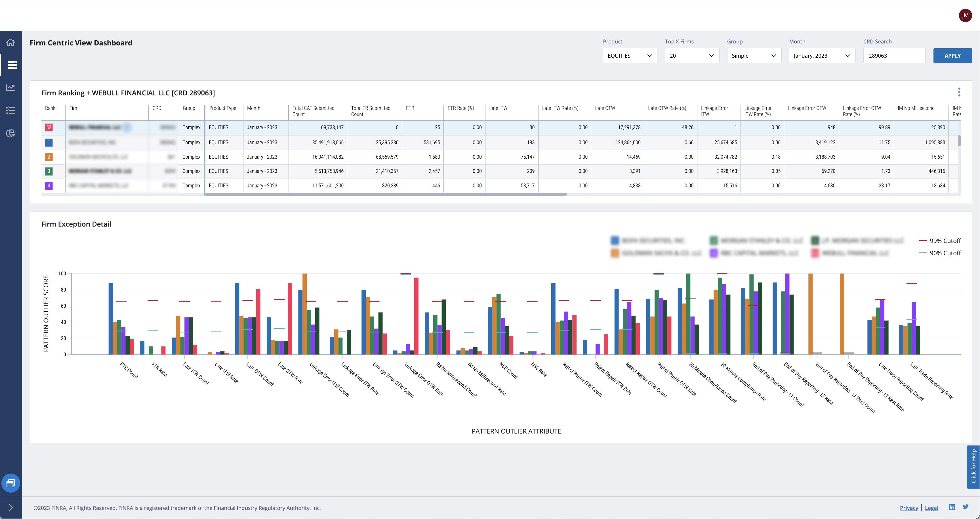Open the Month January, 2023 dropdown
This screenshot has width=980, height=519.
(x=822, y=56)
